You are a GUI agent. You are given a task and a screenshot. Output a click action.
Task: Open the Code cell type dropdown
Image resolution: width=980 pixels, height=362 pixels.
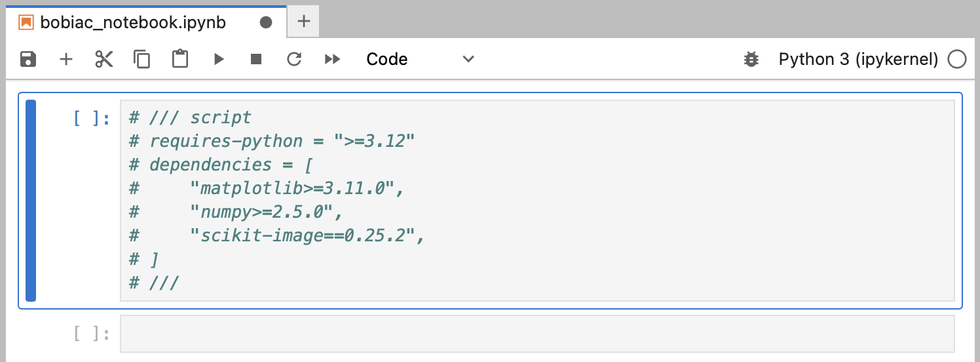[420, 59]
